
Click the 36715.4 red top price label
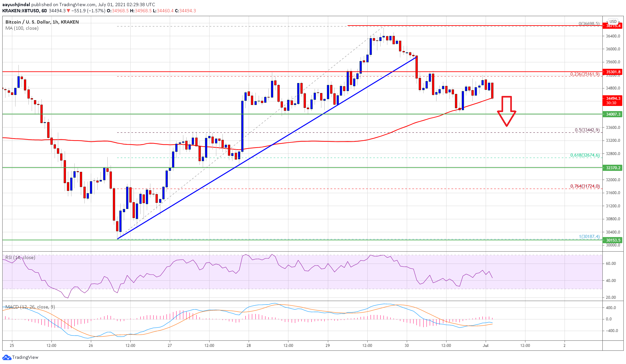613,26
